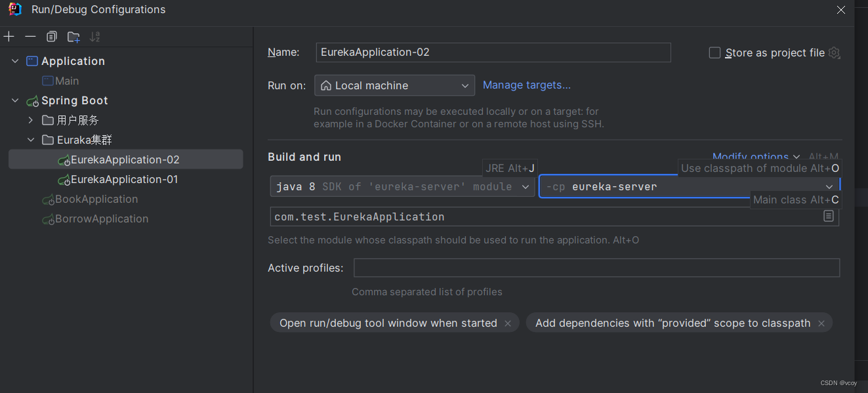Click the house icon in Run on dropdown
This screenshot has height=393, width=868.
pos(325,85)
